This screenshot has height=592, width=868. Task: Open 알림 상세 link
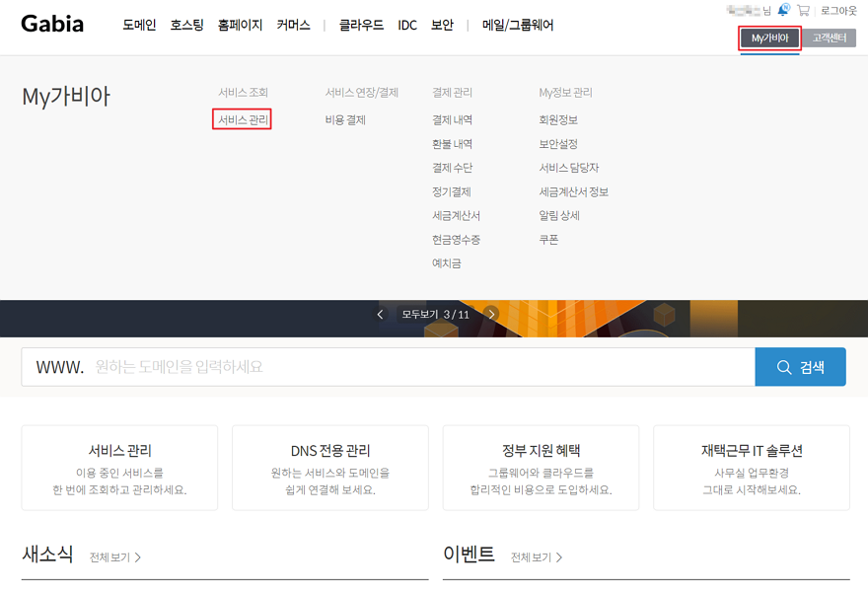[559, 215]
